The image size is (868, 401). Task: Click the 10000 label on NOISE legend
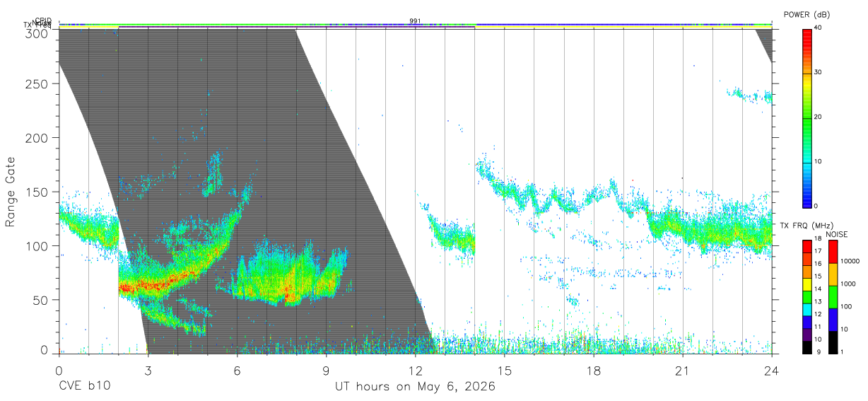point(850,261)
